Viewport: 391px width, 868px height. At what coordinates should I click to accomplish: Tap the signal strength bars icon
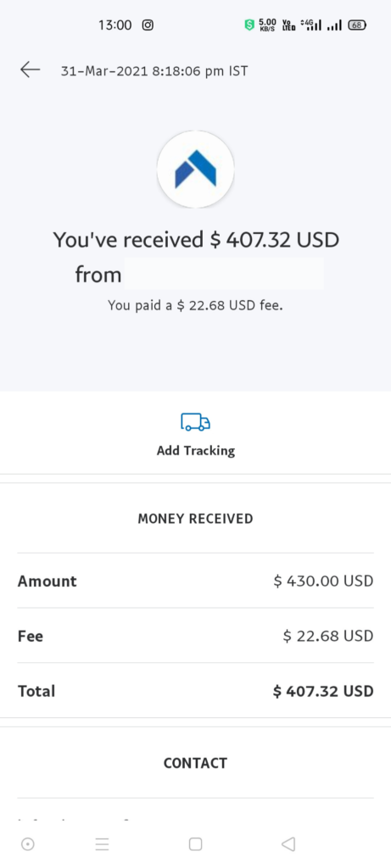[334, 25]
